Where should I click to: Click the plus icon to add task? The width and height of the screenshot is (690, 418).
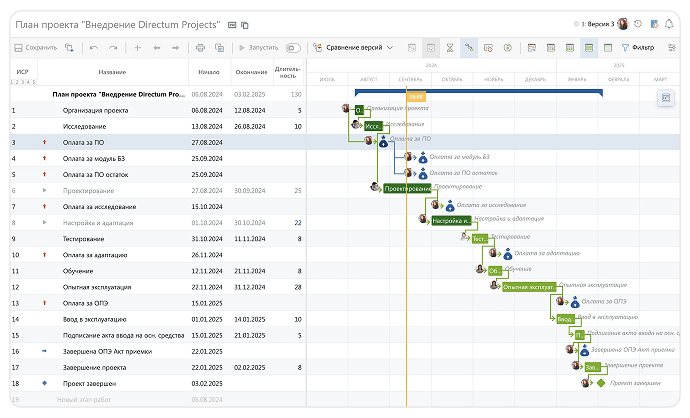(136, 47)
